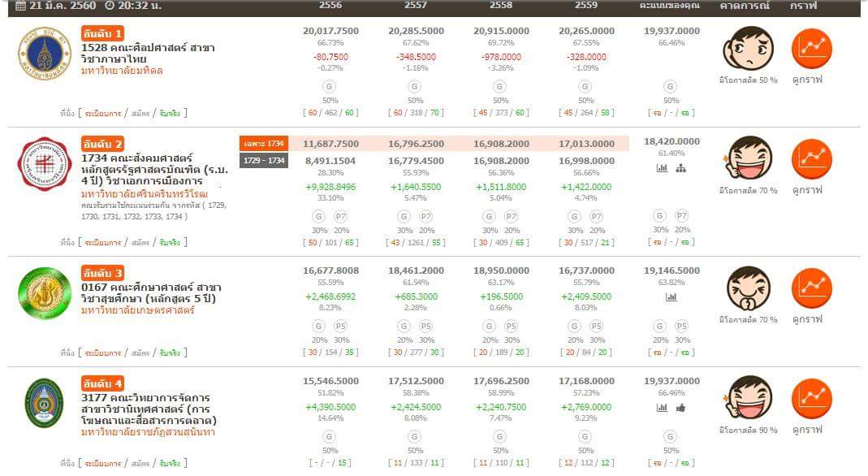This screenshot has height=476, width=868.
Task: Click the red difference value -978.0000
Action: coord(501,57)
